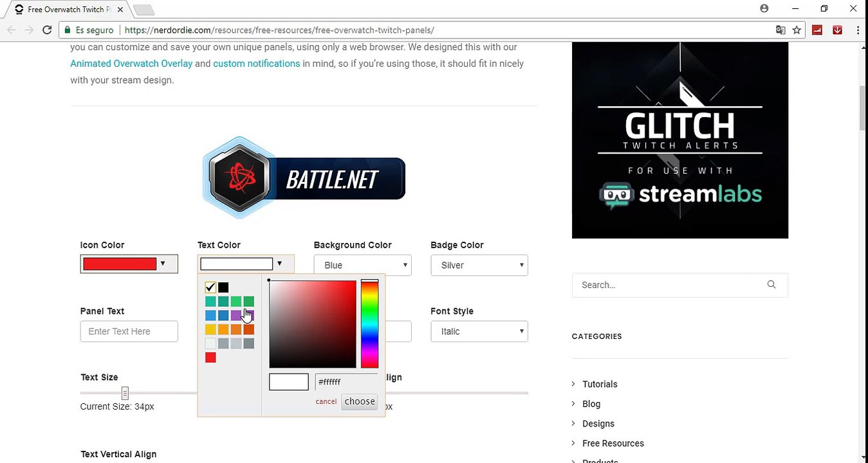
Task: Open the Tutorials category
Action: [x=600, y=384]
